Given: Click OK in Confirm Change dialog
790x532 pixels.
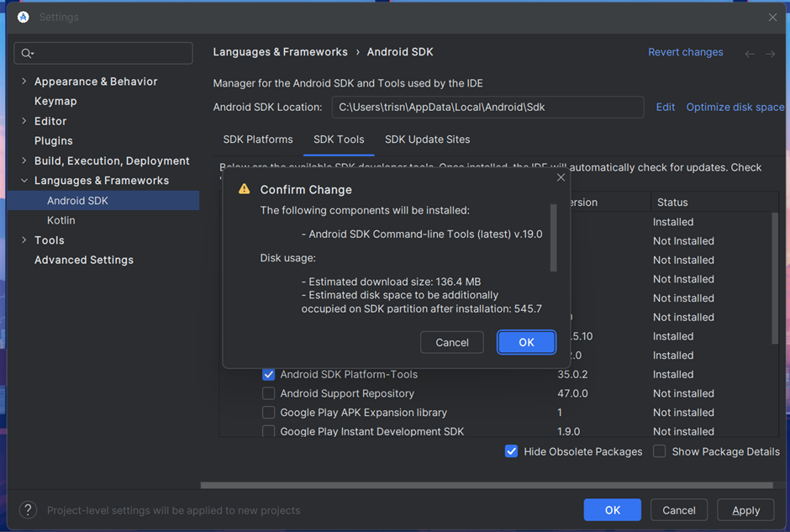Looking at the screenshot, I should click(526, 343).
